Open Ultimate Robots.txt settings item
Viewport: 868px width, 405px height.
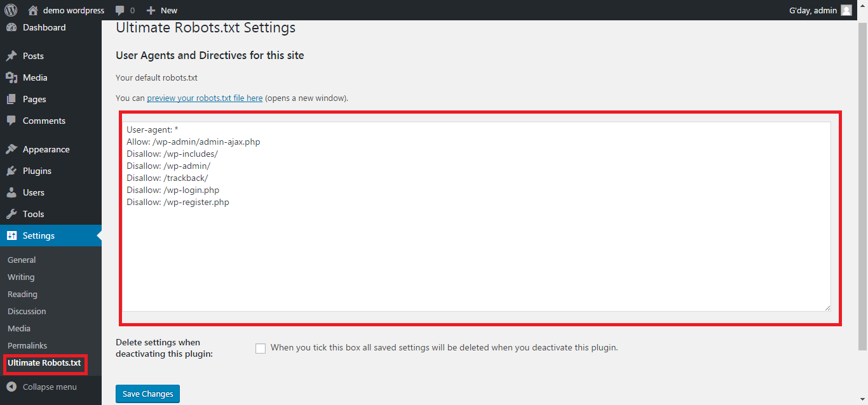[44, 363]
